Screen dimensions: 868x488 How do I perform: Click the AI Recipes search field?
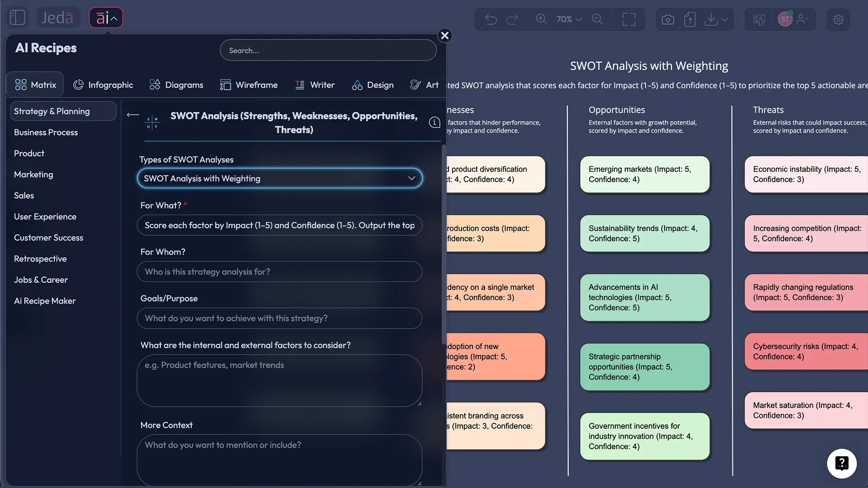point(328,50)
